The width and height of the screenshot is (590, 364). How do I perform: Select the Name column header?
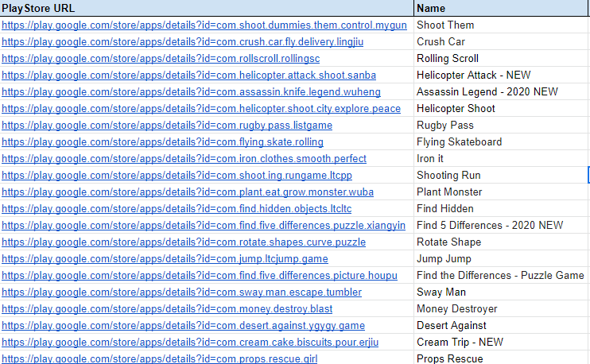point(500,8)
